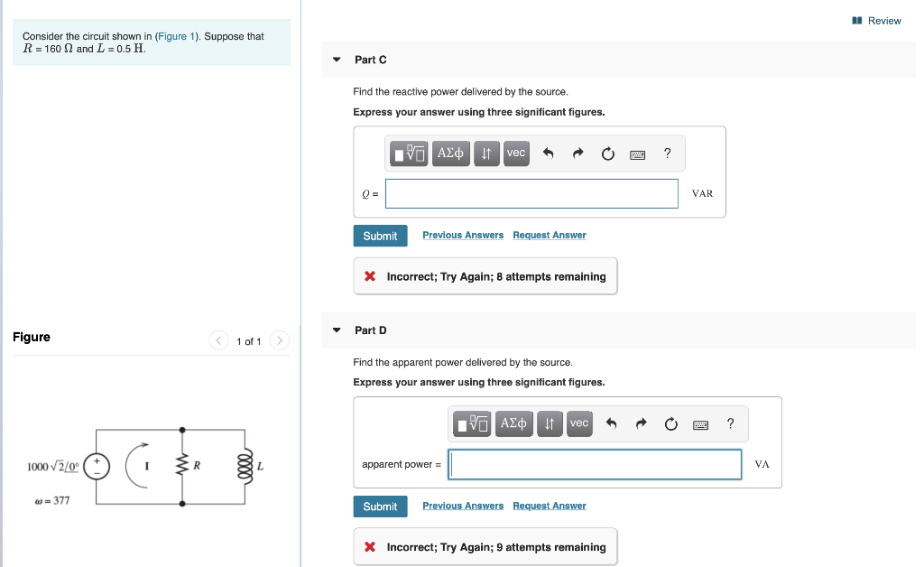Show keyboard shortcuts in Part D
Image resolution: width=924 pixels, height=567 pixels.
[x=700, y=425]
